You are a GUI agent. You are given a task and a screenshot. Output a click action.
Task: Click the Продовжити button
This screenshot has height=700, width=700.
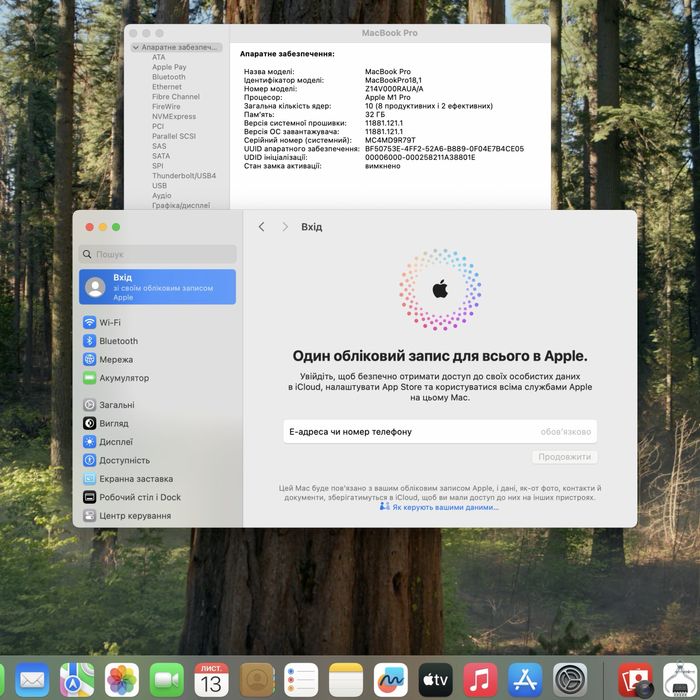[x=565, y=457]
